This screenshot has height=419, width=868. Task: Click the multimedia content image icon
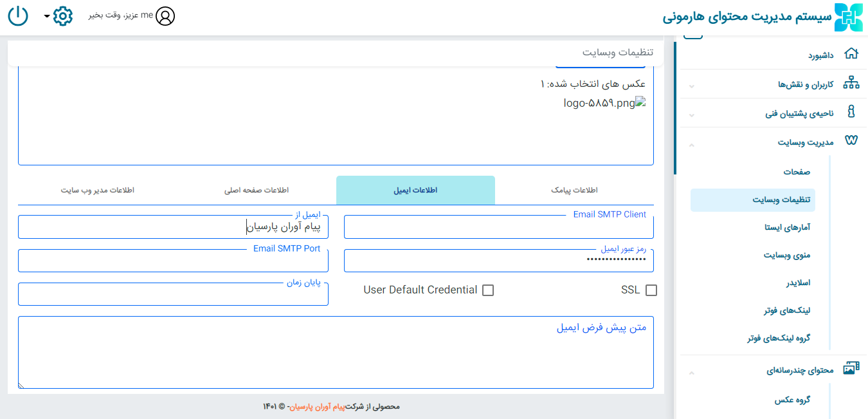pos(851,369)
